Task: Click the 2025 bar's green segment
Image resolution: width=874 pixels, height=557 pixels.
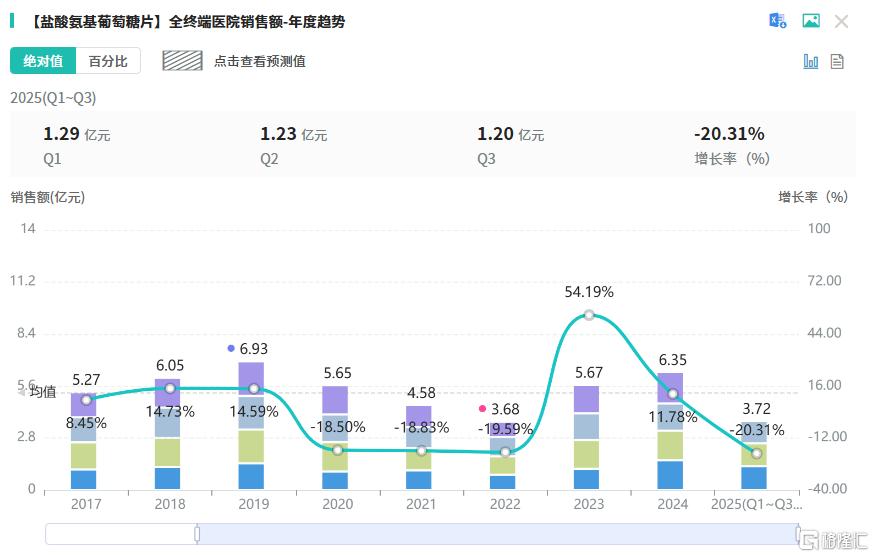Action: [x=754, y=455]
